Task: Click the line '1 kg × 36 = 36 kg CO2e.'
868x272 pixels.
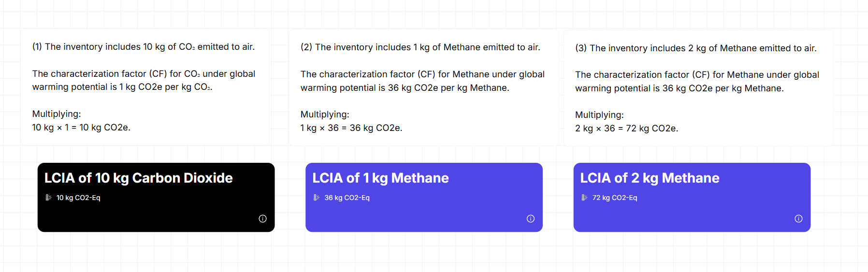Action: point(351,128)
